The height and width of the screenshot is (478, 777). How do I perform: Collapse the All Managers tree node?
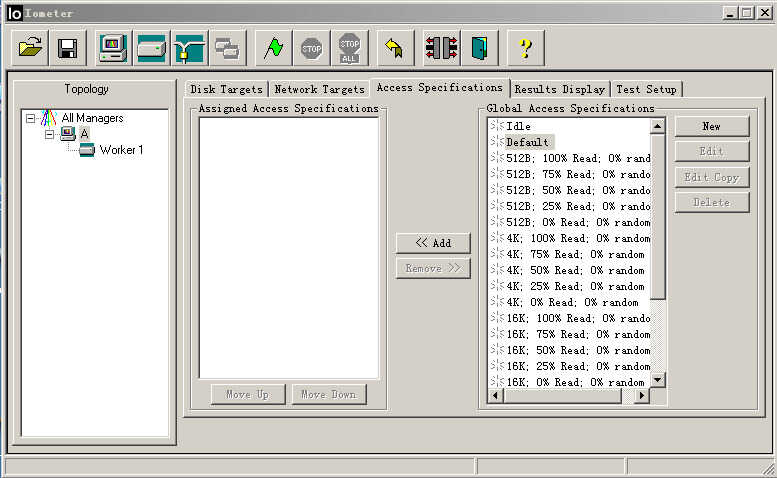tap(31, 118)
